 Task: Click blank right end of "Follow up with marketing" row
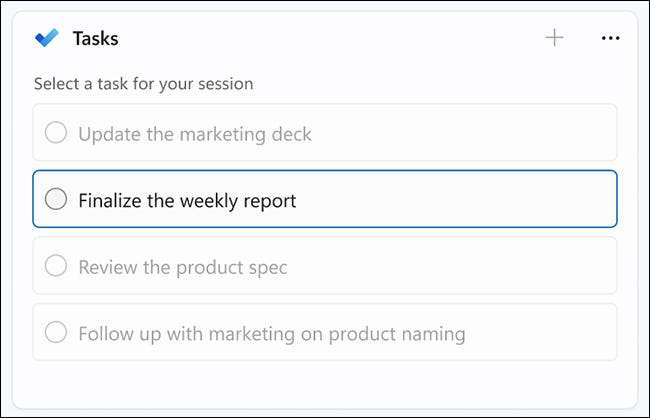tap(560, 332)
